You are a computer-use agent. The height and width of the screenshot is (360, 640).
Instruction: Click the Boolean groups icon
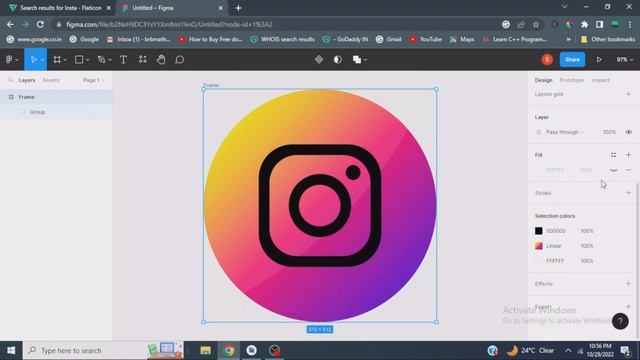[357, 60]
